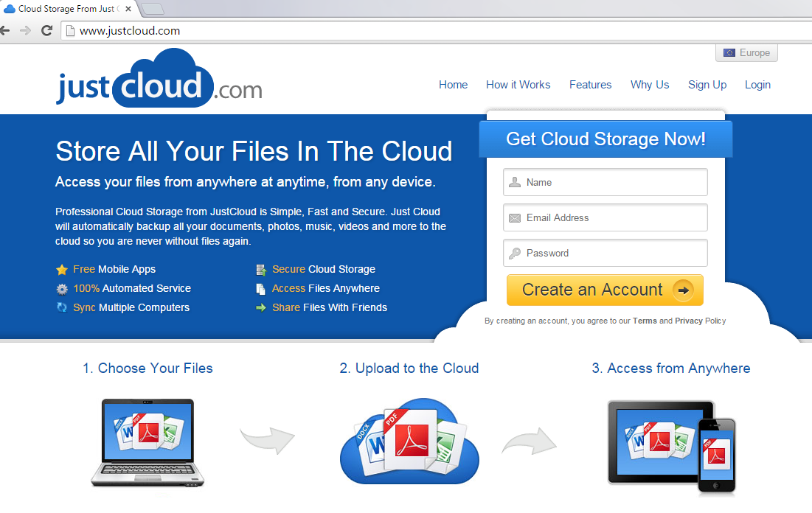Viewport: 812px width, 513px height.
Task: Click the yellow star Free Mobile Apps icon
Action: (62, 270)
